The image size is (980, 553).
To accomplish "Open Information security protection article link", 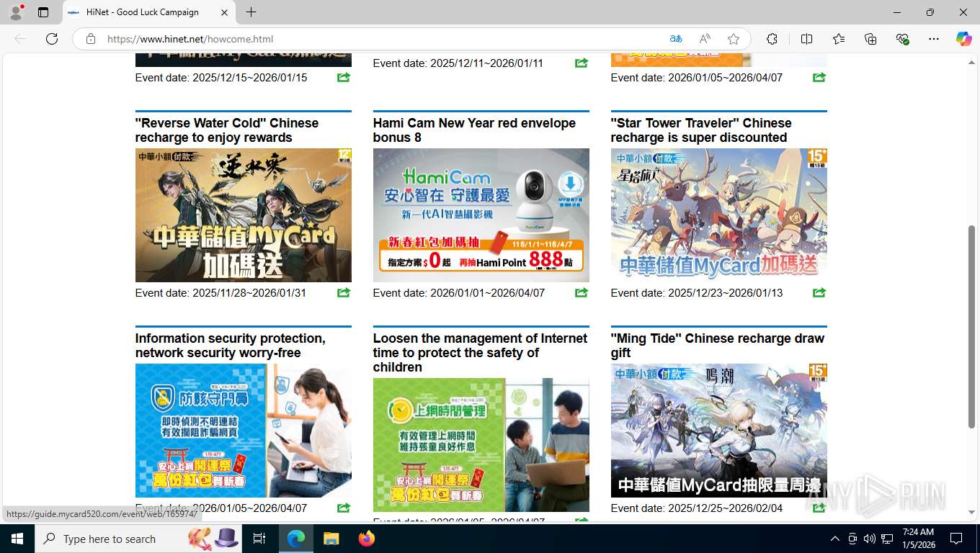I will point(231,346).
